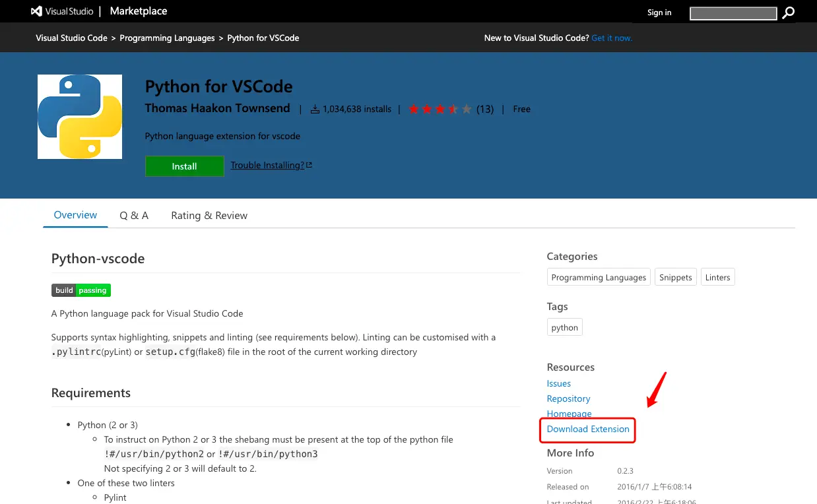Open Programming Languages breadcrumb link
Image resolution: width=817 pixels, height=504 pixels.
click(167, 38)
